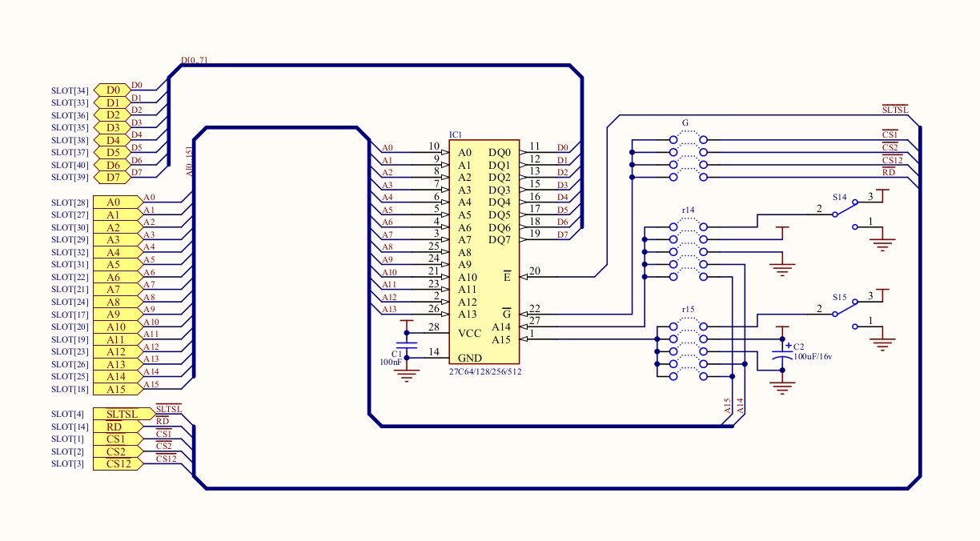Image resolution: width=980 pixels, height=541 pixels.
Task: Click the DQ7 pin name inside IC1
Action: pyautogui.click(x=500, y=240)
